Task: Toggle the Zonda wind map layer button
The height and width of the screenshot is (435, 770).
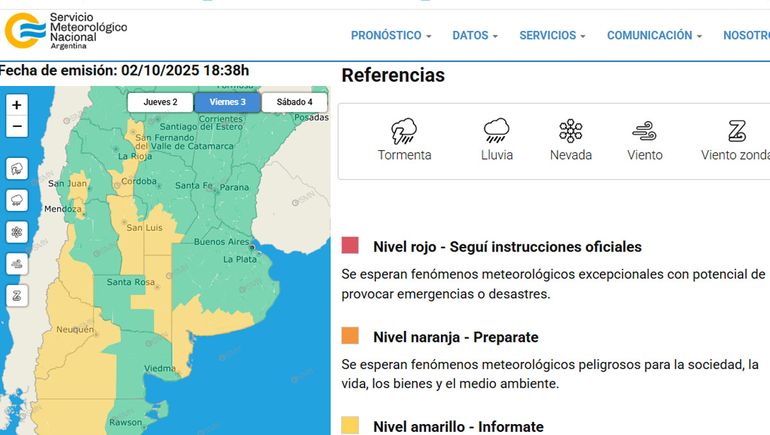Action: click(x=17, y=296)
